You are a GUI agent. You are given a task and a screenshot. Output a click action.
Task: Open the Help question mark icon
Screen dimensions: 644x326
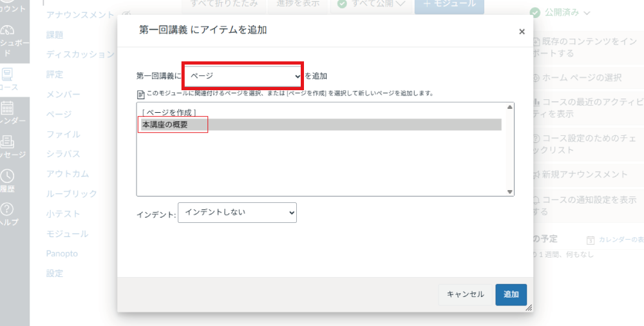click(8, 210)
